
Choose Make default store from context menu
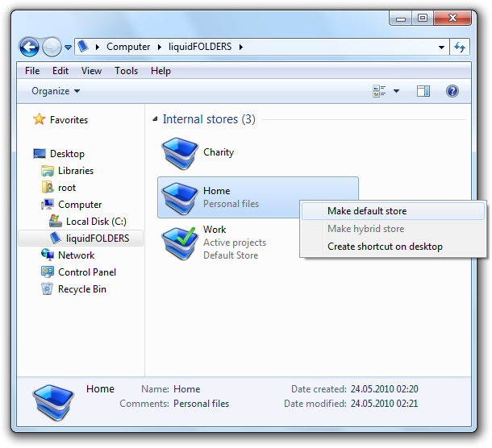[367, 211]
